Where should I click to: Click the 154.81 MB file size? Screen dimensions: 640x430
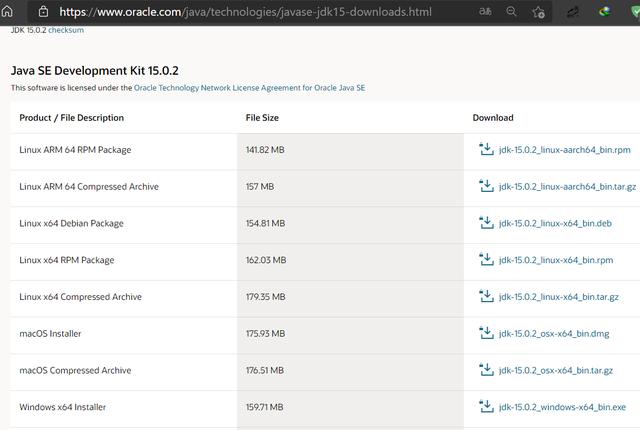pos(265,223)
